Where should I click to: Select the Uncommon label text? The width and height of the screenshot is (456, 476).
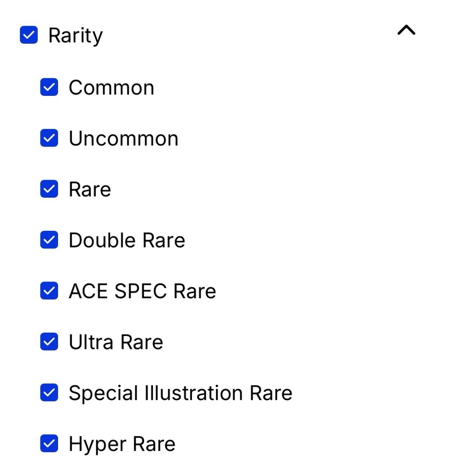coord(123,139)
